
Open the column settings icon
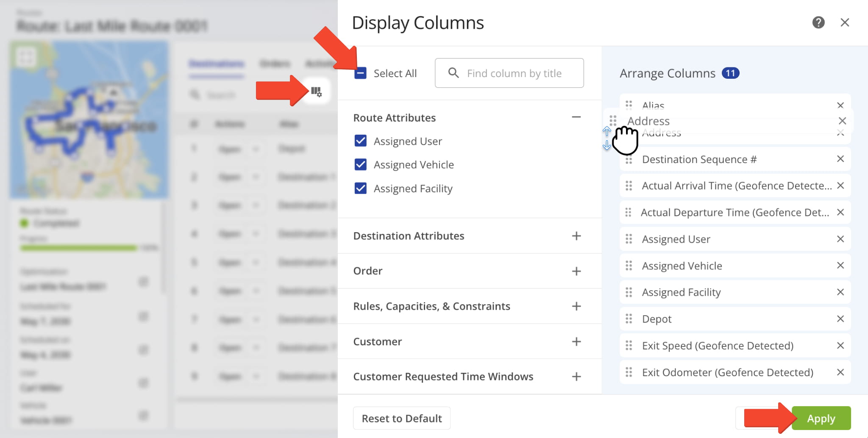tap(316, 91)
